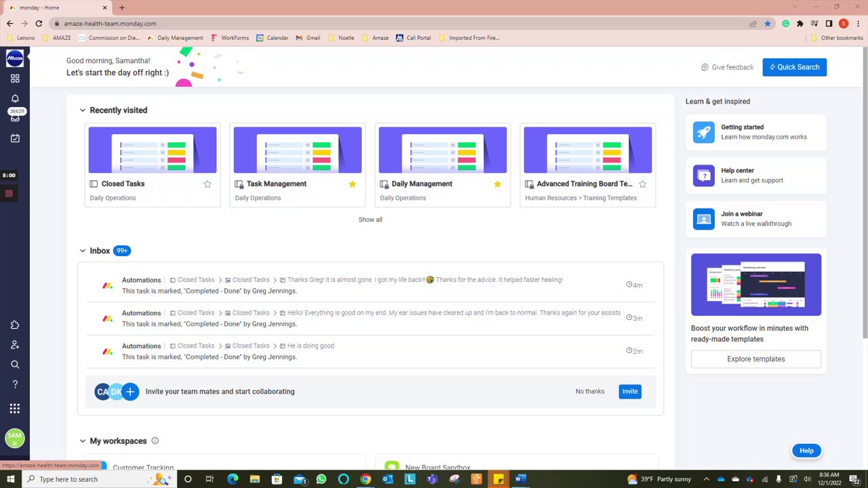The width and height of the screenshot is (868, 488).
Task: Open a new browser tab with plus
Action: (122, 7)
